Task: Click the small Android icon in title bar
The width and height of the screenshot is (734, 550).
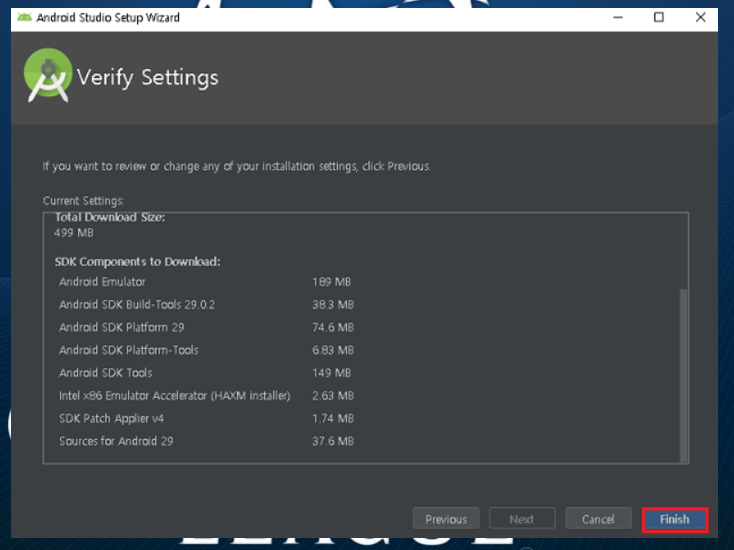Action: [x=24, y=17]
